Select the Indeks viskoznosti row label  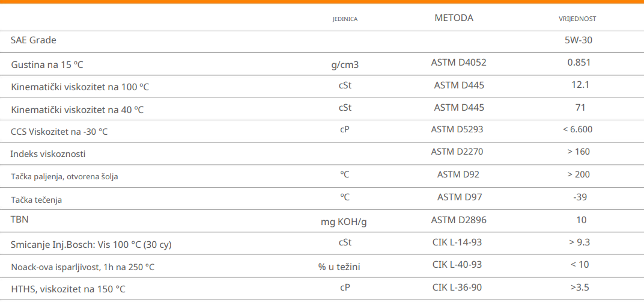[x=48, y=154]
